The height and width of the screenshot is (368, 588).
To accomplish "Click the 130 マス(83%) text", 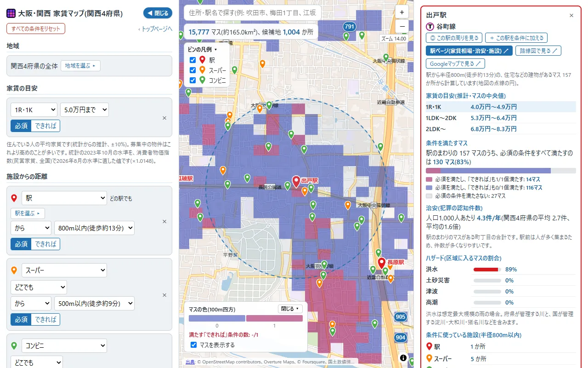I will (x=452, y=162).
